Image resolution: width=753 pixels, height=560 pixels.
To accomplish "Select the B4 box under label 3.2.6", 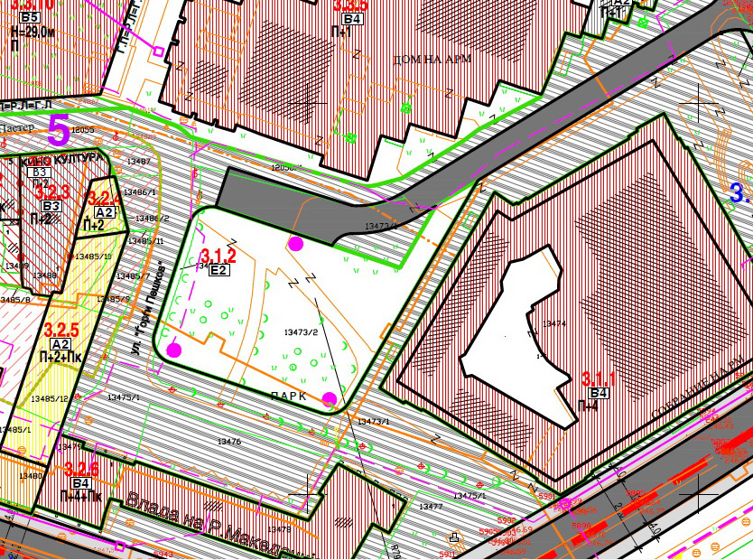I will pyautogui.click(x=81, y=483).
